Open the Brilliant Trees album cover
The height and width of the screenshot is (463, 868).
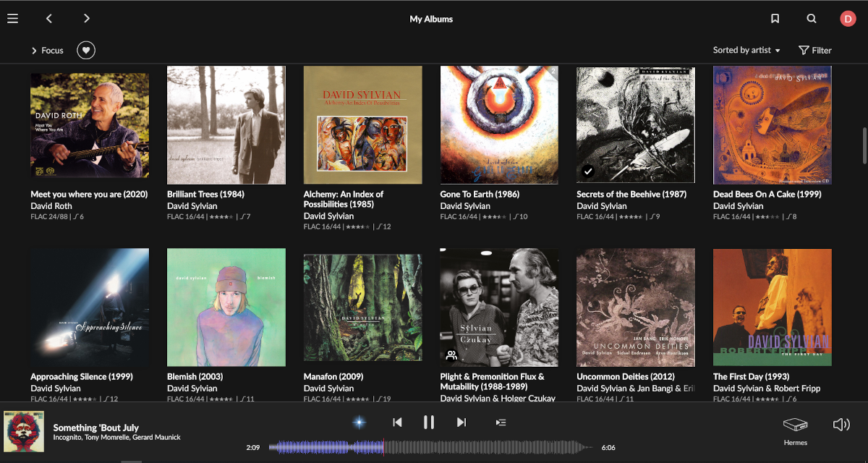(x=226, y=125)
